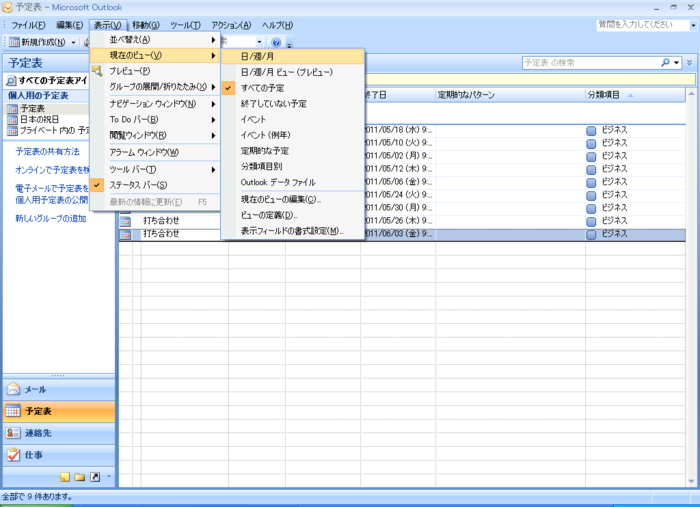Image resolution: width=700 pixels, height=507 pixels.
Task: Sort by the 分類項目 column header
Action: point(635,95)
